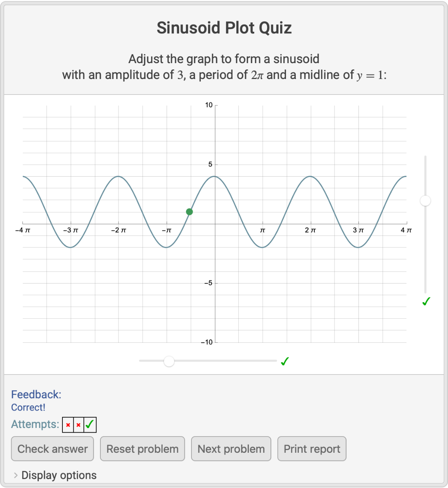Reset problem using its button
The image size is (448, 488).
click(142, 449)
